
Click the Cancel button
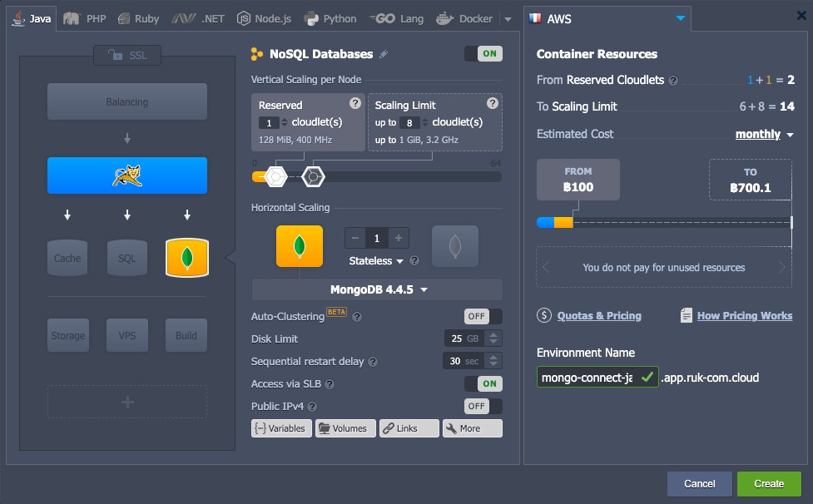(700, 484)
